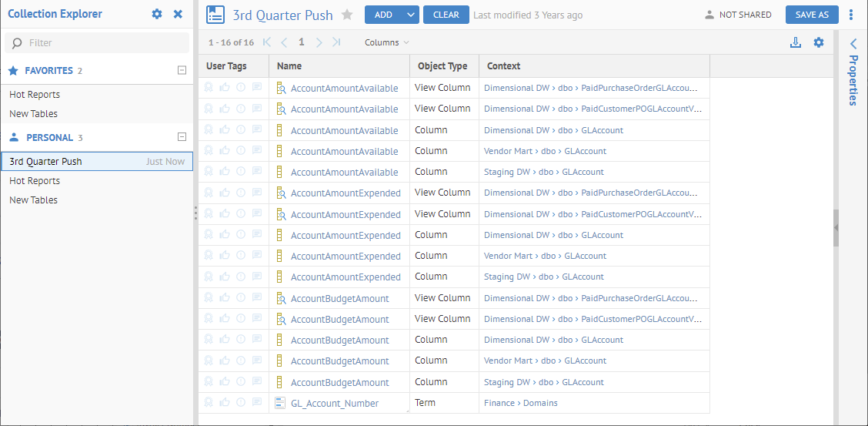This screenshot has height=426, width=868.
Task: Toggle certified ribbon tag on GL_Account_Number row
Action: [209, 402]
